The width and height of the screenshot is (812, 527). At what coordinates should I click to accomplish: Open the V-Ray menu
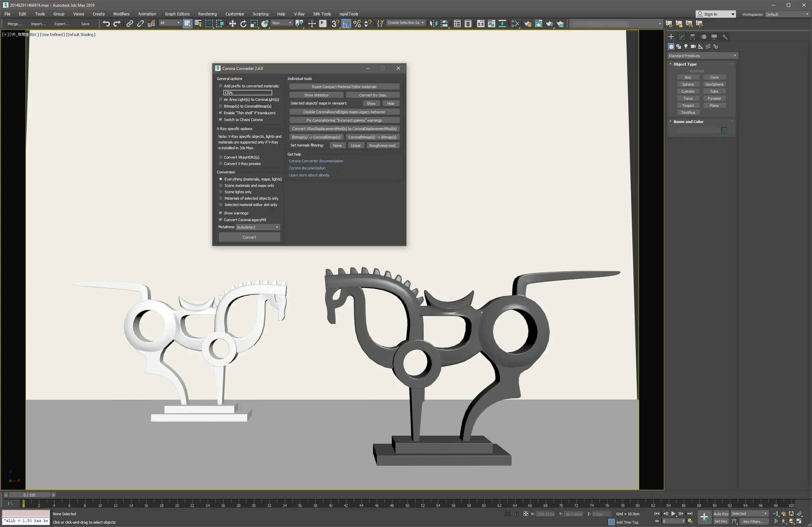(299, 14)
